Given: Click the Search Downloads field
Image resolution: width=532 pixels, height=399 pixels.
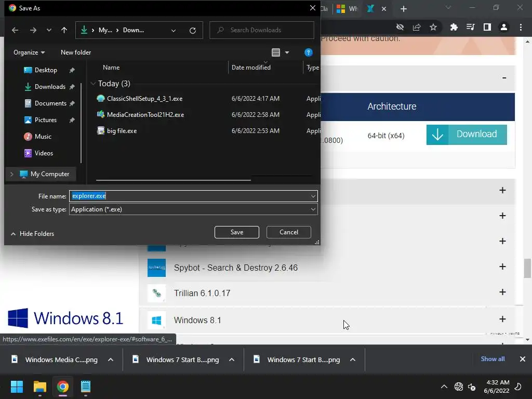Looking at the screenshot, I should coord(262,30).
